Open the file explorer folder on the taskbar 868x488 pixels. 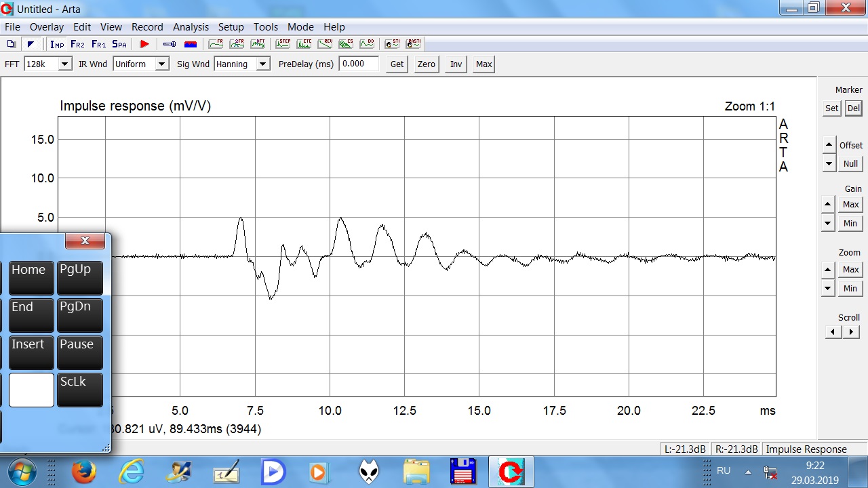tap(416, 472)
